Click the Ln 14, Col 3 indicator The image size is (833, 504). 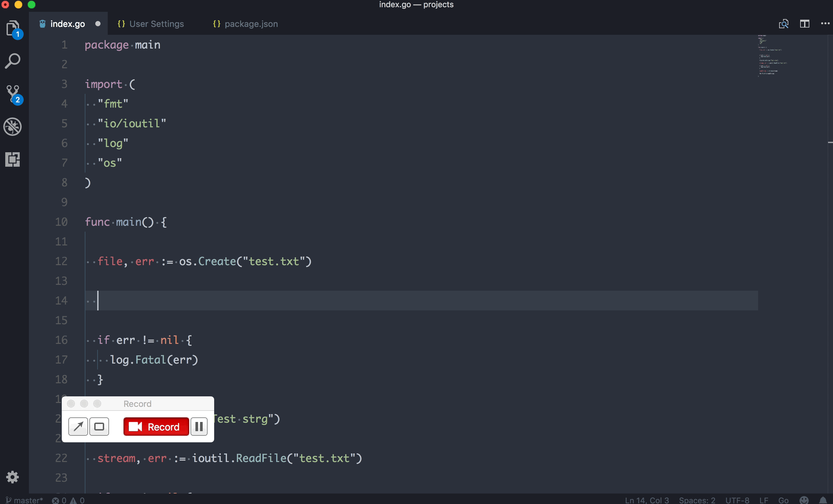click(646, 500)
